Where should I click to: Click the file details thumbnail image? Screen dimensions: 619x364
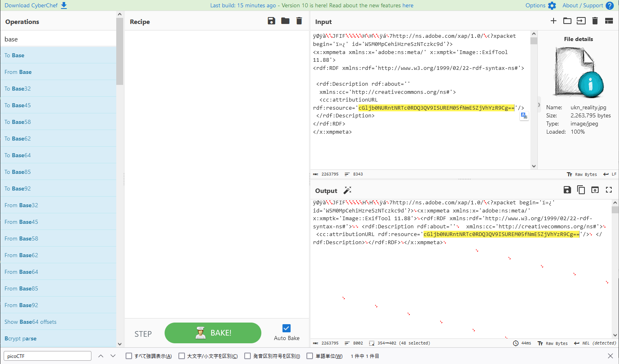(x=578, y=73)
